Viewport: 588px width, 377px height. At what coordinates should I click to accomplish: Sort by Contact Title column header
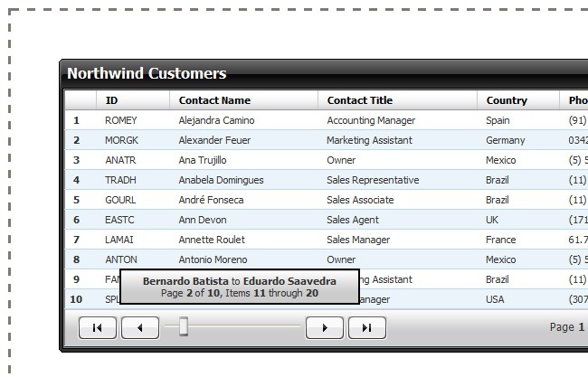[359, 100]
